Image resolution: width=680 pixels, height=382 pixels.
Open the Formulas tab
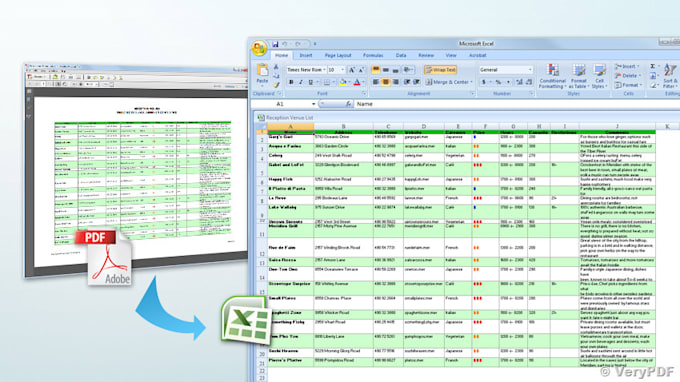coord(373,56)
